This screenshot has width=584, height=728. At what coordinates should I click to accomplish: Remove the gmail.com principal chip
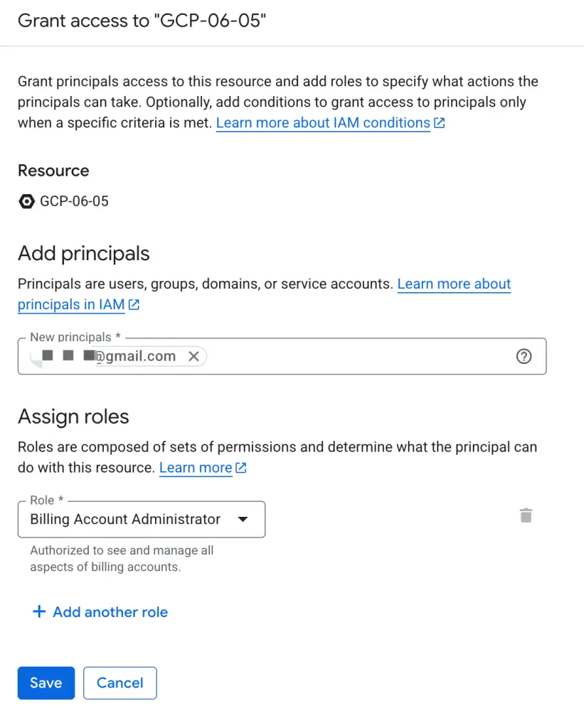click(x=193, y=356)
